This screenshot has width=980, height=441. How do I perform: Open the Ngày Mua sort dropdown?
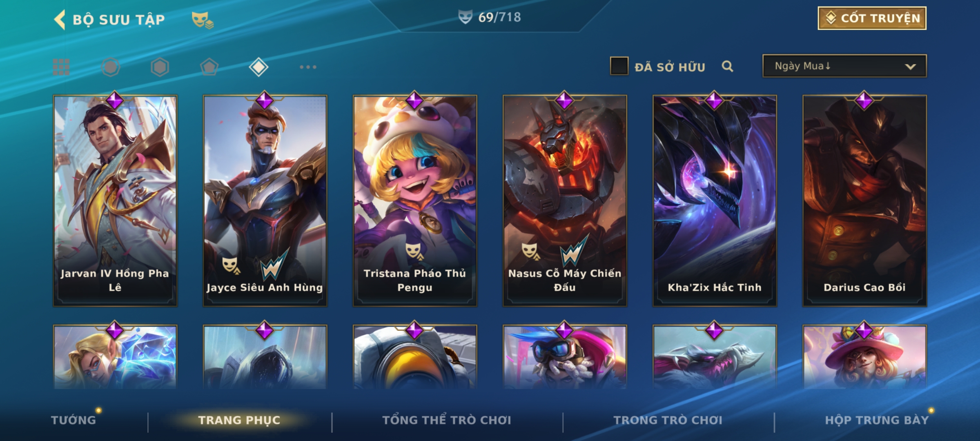click(x=844, y=66)
